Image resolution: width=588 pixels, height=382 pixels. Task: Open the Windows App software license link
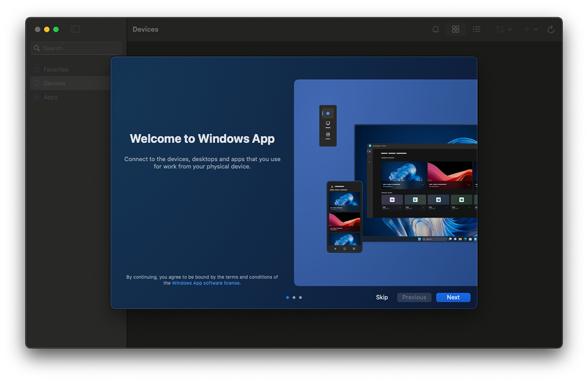pyautogui.click(x=206, y=283)
